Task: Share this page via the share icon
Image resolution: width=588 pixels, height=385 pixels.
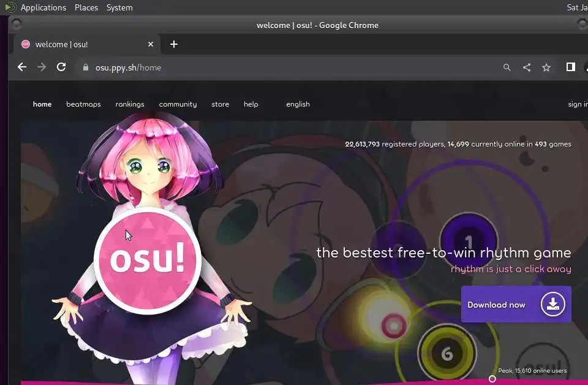Action: coord(527,67)
